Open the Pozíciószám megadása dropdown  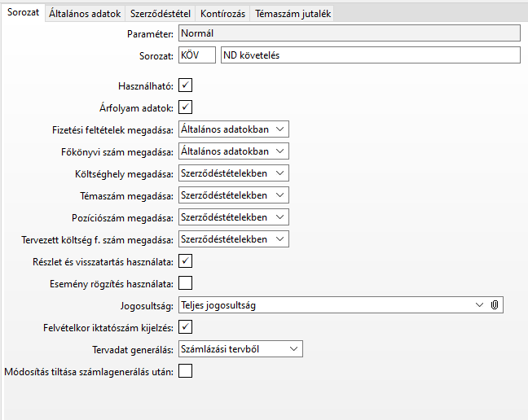click(280, 217)
